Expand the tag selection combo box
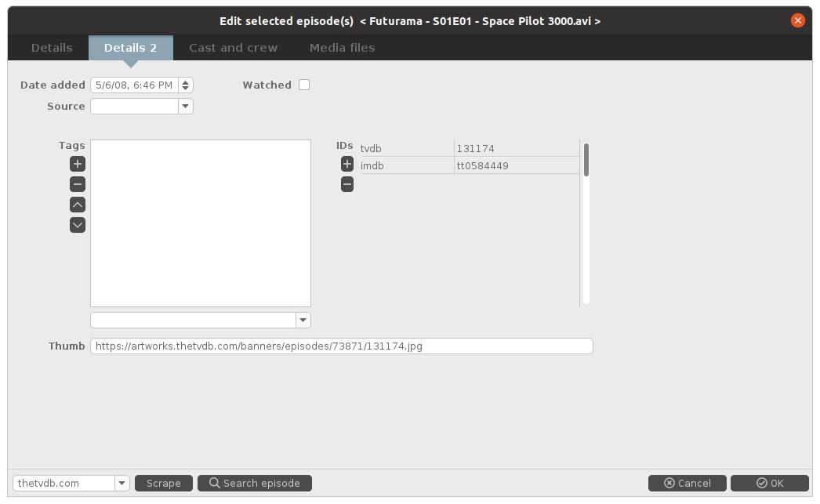This screenshot has height=504, width=820. point(303,320)
